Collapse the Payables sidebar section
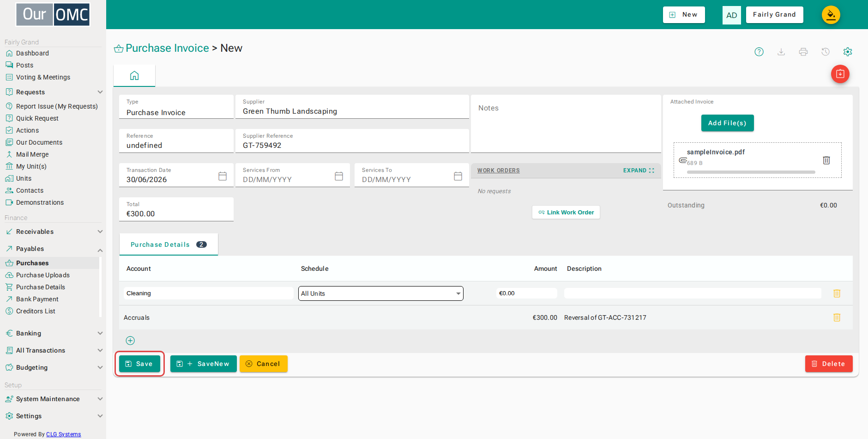Screen dimensions: 868x439 tap(100, 250)
